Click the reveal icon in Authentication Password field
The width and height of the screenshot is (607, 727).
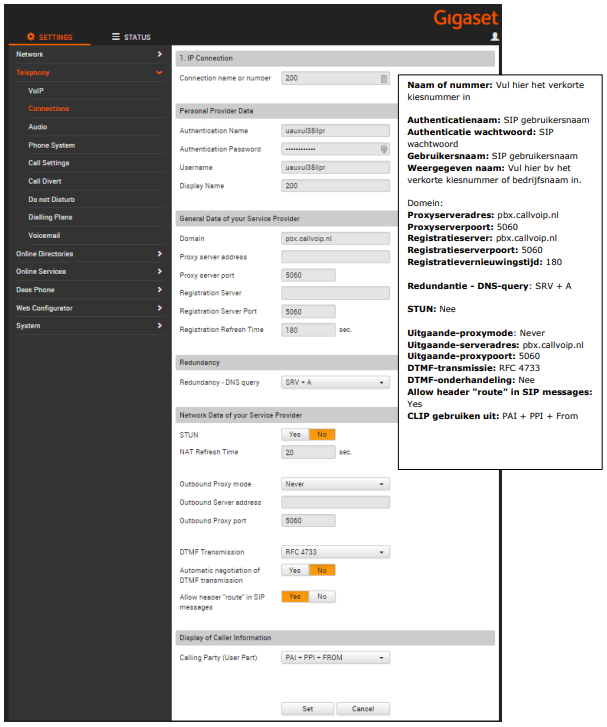click(x=383, y=149)
